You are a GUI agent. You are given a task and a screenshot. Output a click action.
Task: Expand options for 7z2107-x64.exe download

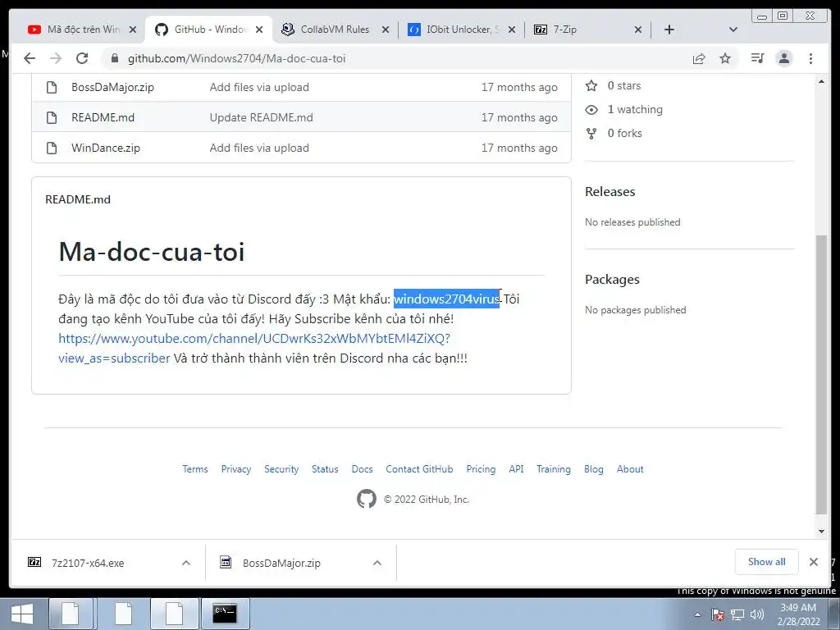pos(186,563)
